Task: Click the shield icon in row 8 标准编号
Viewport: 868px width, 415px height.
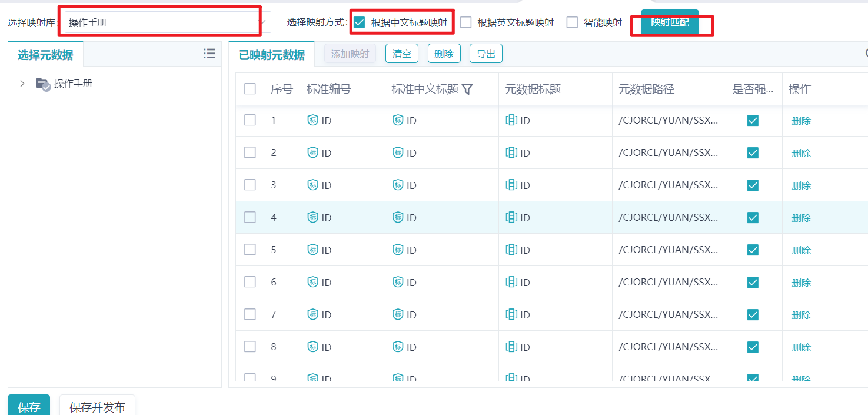Action: click(x=313, y=347)
